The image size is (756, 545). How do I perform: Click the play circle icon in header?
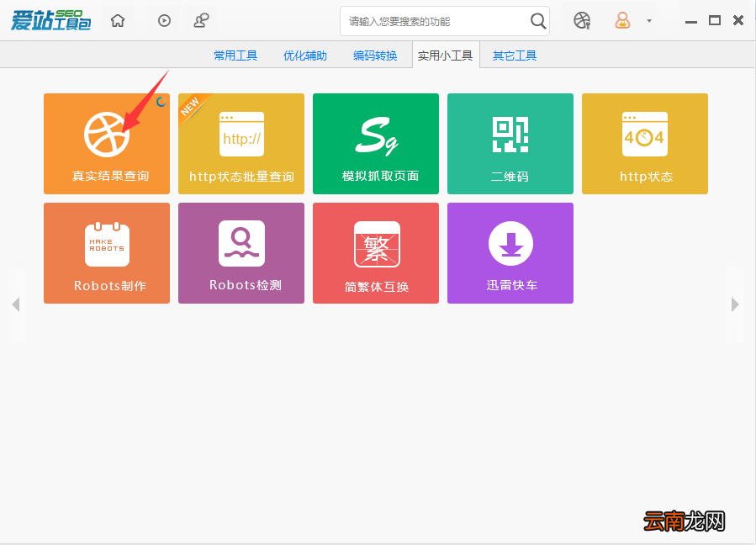165,21
